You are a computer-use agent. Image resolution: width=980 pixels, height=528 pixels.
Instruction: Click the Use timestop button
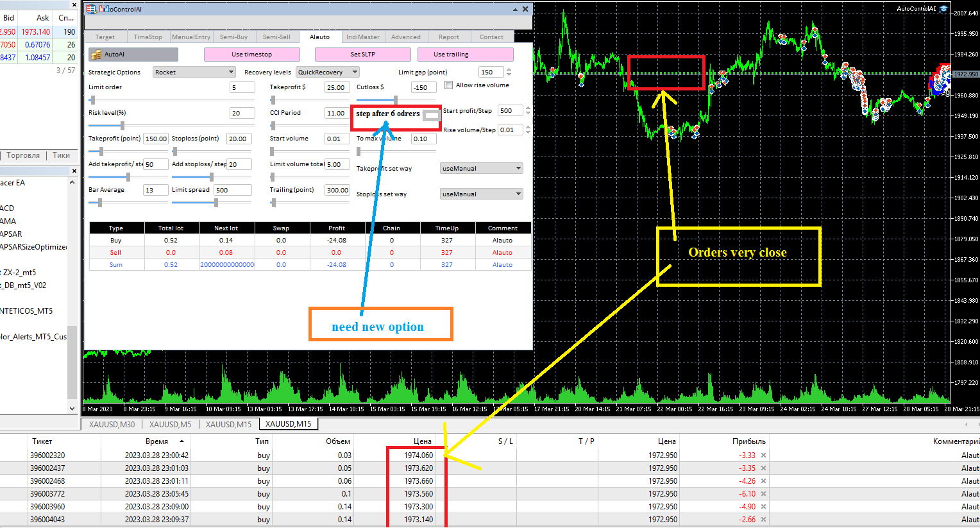click(252, 55)
